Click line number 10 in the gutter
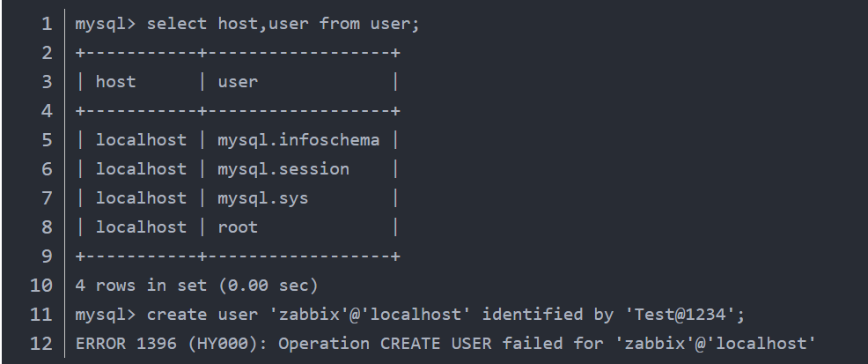Screen dimensions: 868x364 (40, 286)
